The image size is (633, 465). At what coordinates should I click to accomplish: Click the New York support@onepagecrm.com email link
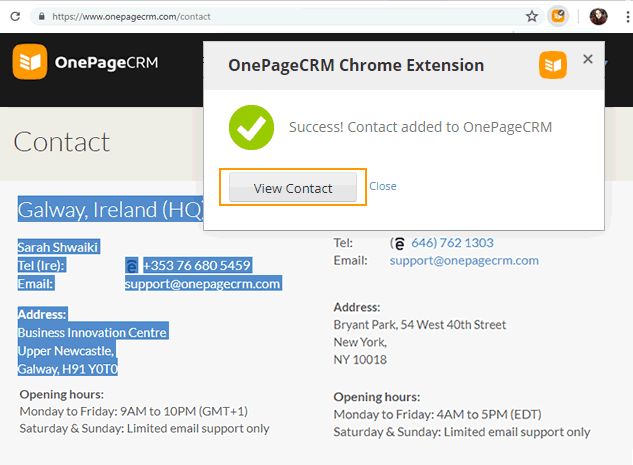point(464,261)
